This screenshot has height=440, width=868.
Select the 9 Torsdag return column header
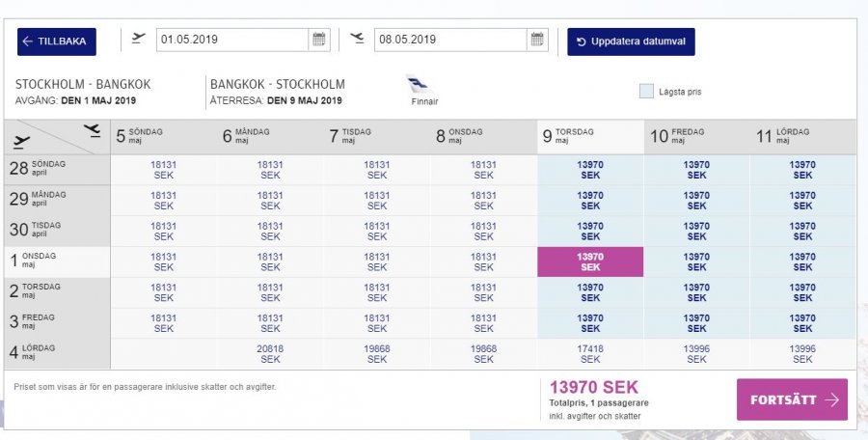589,136
